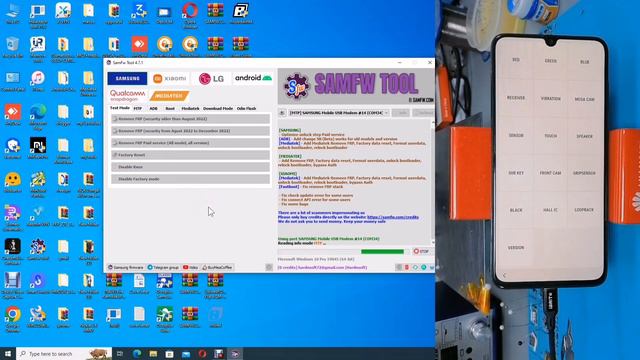Click the blue outlined circle icon in status bar

coord(416,267)
